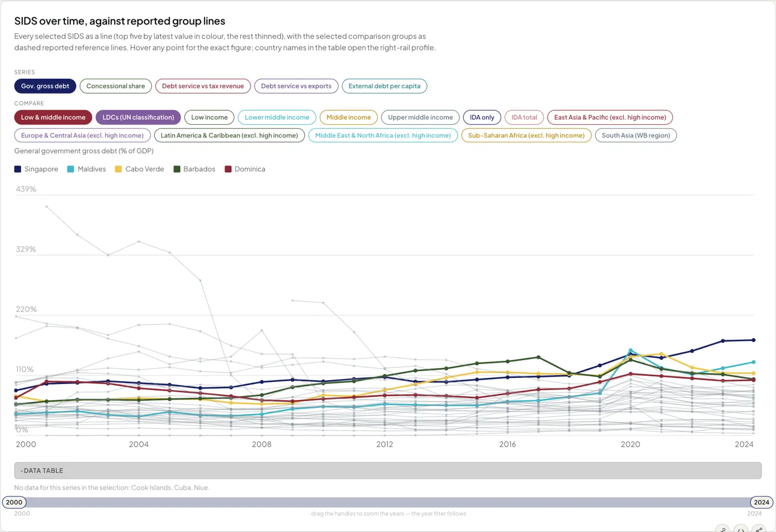This screenshot has width=776, height=532.
Task: Toggle Middle East & North Africa chip
Action: (x=383, y=135)
